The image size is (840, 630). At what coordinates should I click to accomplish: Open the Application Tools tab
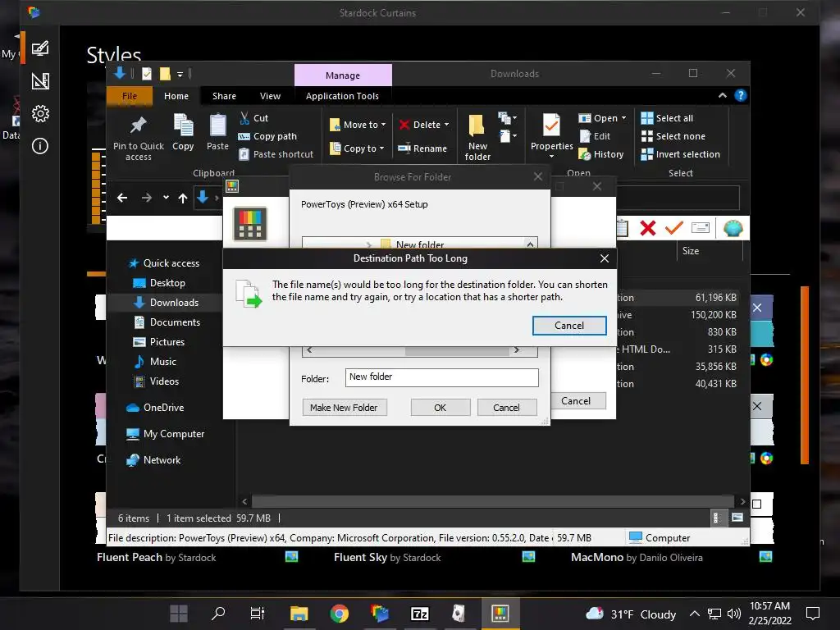tap(342, 96)
